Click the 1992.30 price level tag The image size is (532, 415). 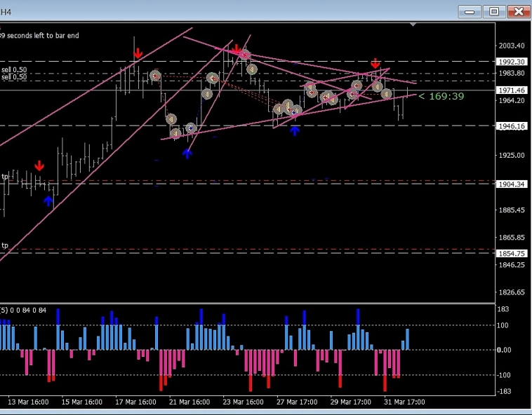click(x=512, y=62)
